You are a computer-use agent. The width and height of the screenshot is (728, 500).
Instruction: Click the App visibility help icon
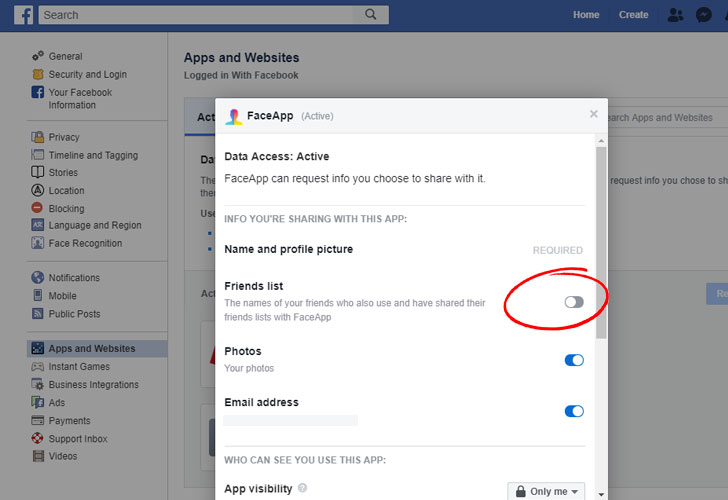[x=303, y=488]
